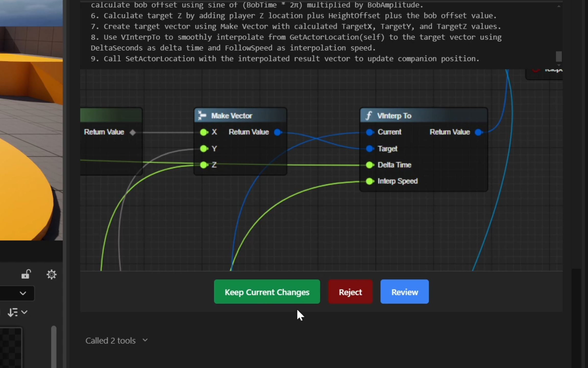Click VInterp To Return Value output pin
588x368 pixels.
(x=479, y=132)
